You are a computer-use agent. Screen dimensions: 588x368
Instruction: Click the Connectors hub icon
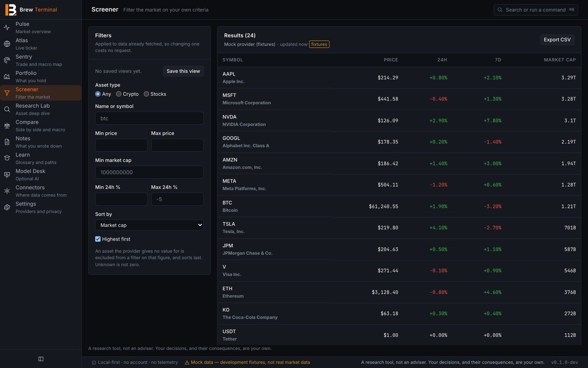click(7, 191)
